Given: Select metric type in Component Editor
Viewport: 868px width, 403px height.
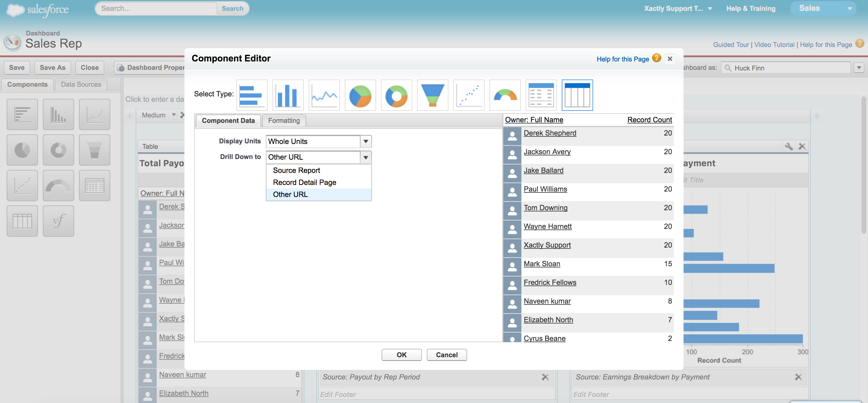Looking at the screenshot, I should (541, 95).
